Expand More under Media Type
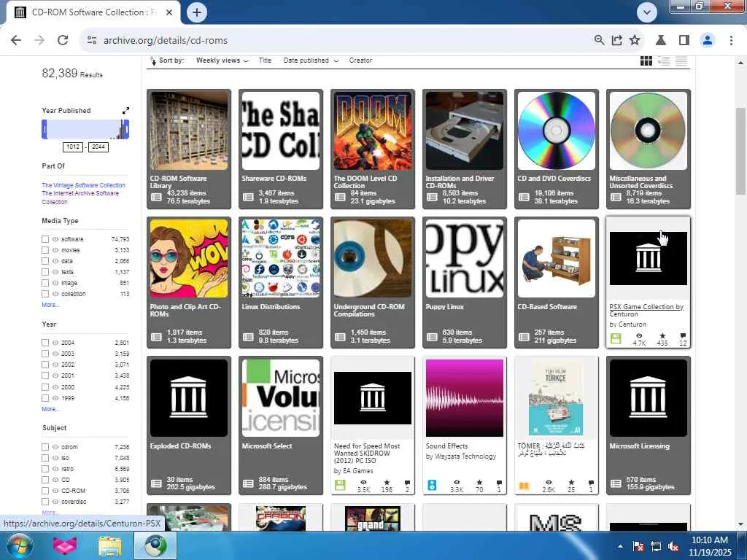 pos(50,305)
